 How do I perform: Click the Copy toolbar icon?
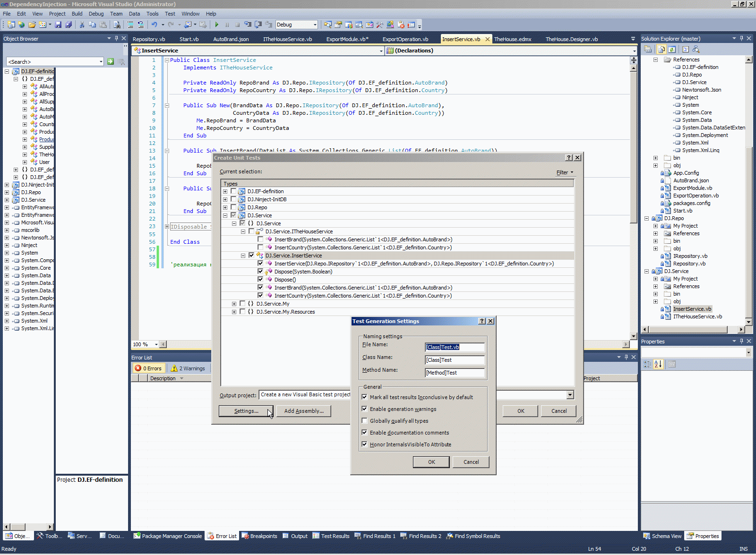click(92, 25)
